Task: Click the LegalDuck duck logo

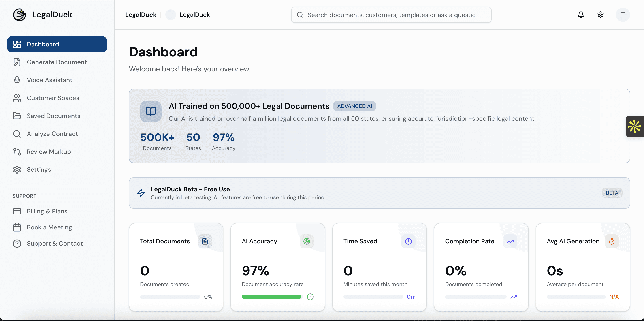Action: [x=19, y=14]
